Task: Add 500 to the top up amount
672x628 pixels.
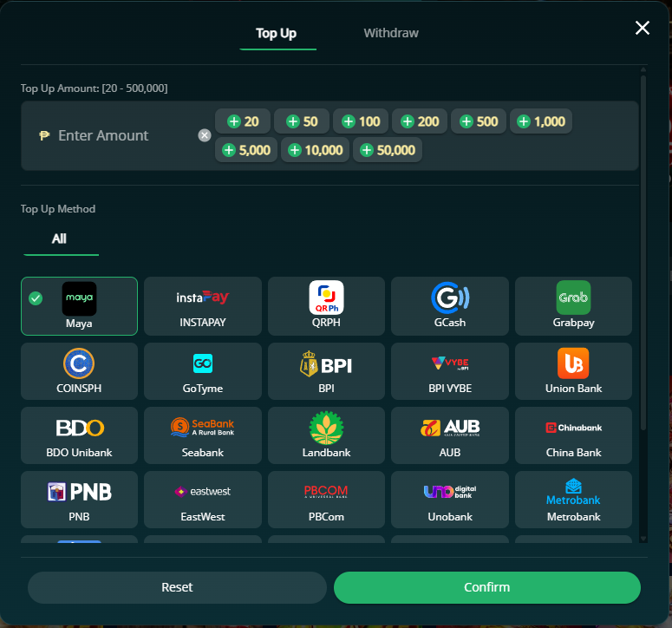Action: (x=479, y=121)
